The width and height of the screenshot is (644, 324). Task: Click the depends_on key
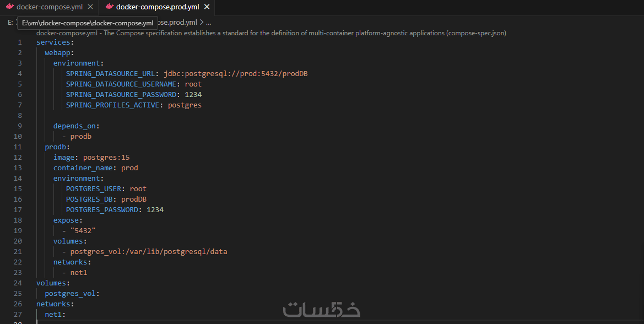(x=74, y=126)
